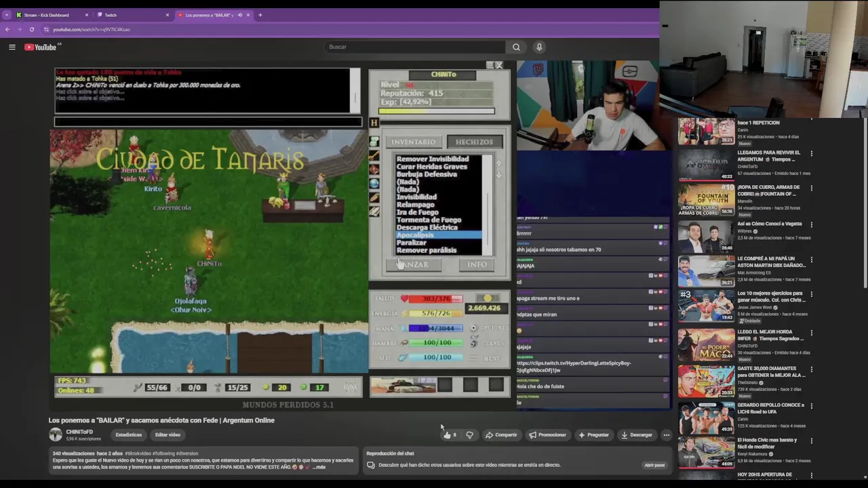Viewport: 868px width, 488px height.
Task: Open the Vegetta video thumbnail
Action: coord(706,236)
